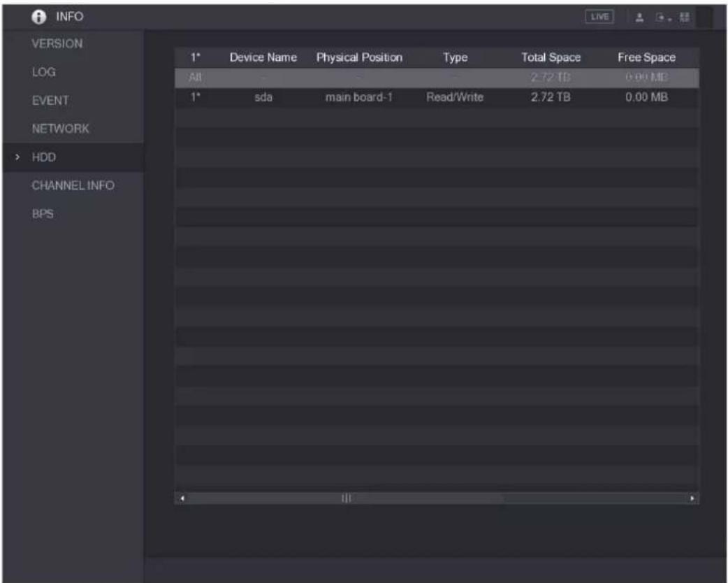Click the sda device name cell

[263, 97]
